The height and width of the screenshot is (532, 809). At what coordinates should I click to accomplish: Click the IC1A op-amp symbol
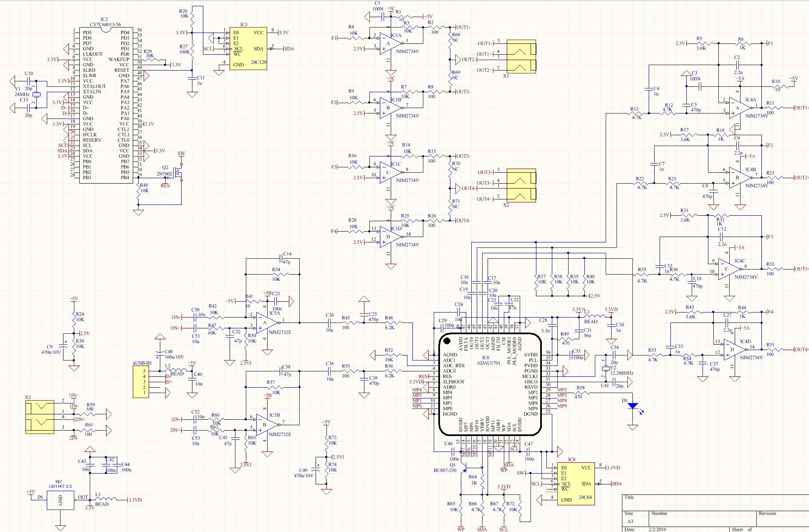coord(391,43)
